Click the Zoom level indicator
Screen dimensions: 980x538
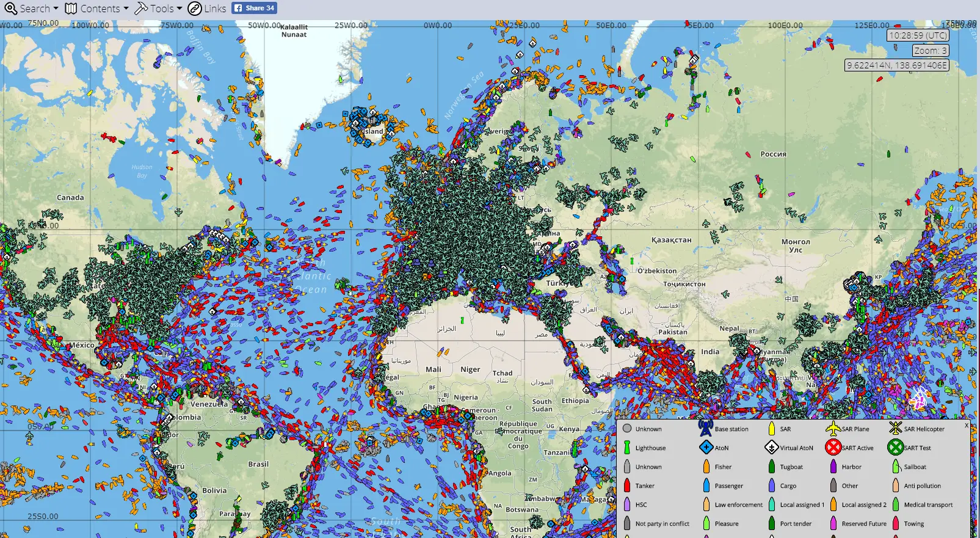(x=931, y=51)
